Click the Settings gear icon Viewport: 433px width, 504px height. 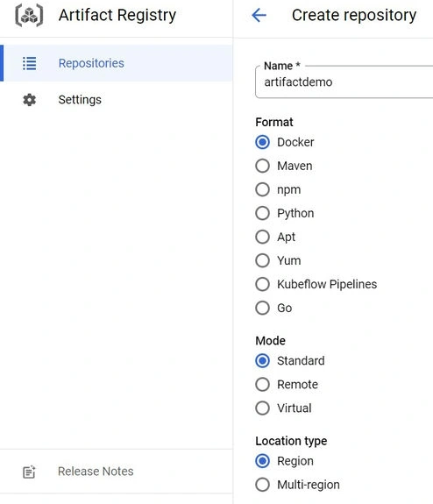pyautogui.click(x=29, y=100)
